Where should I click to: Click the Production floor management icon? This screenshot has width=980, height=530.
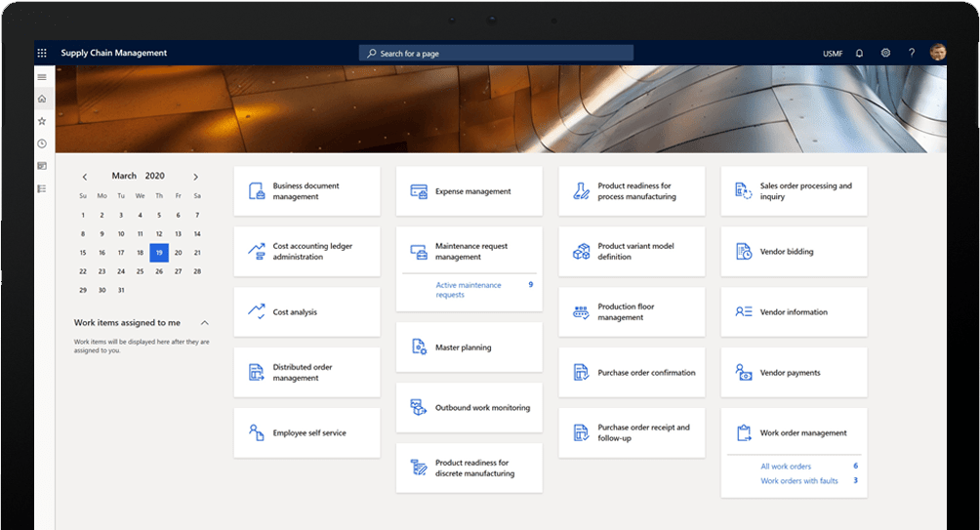pyautogui.click(x=581, y=312)
